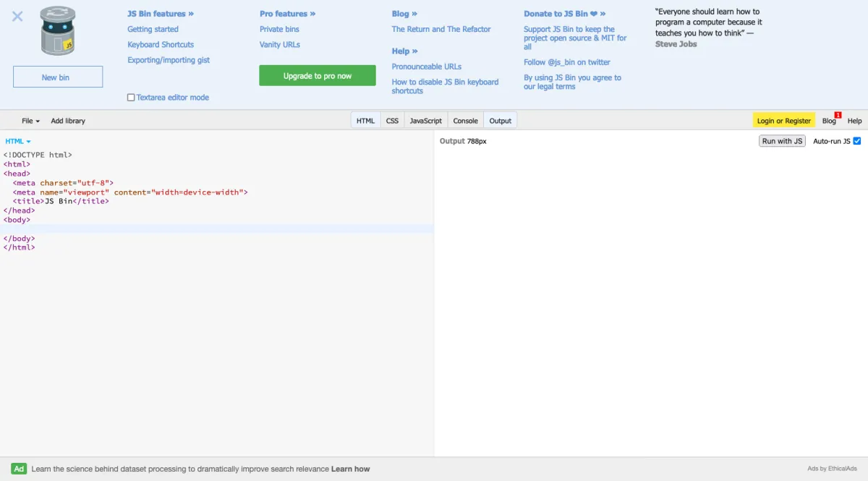Open the File dropdown menu
Image resolution: width=868 pixels, height=481 pixels.
click(30, 121)
